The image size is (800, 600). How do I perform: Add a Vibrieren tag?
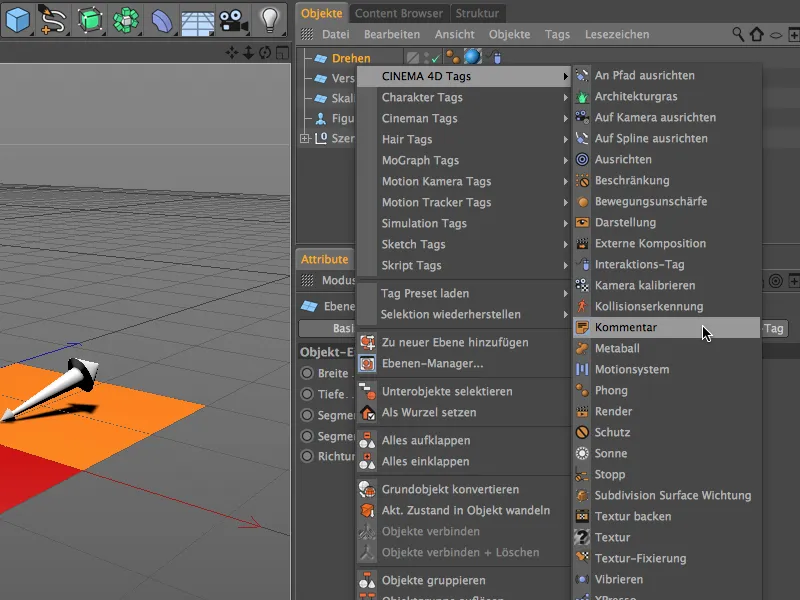[666, 580]
